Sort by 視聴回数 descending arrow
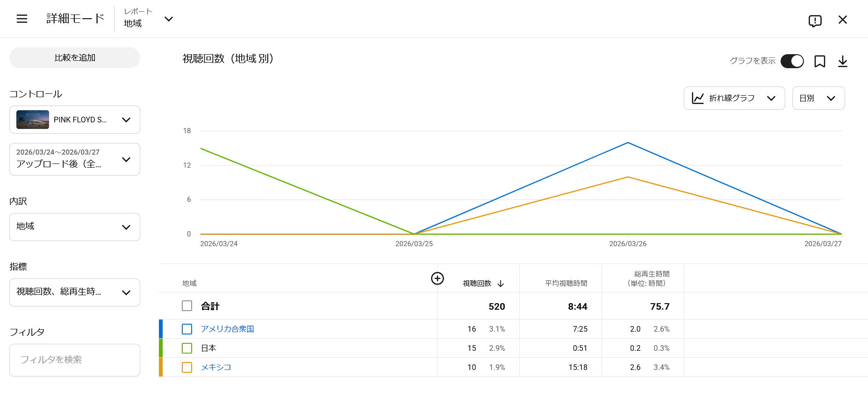The height and width of the screenshot is (412, 868). point(501,284)
